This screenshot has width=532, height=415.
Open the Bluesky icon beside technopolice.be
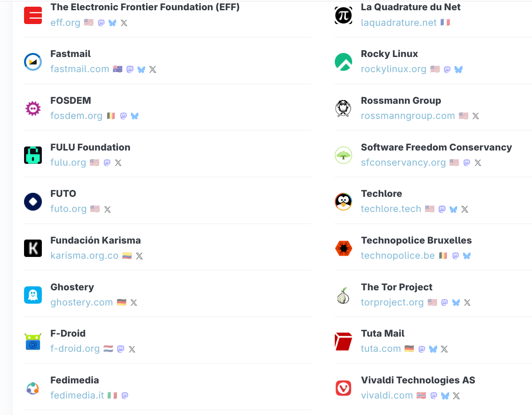pos(467,256)
